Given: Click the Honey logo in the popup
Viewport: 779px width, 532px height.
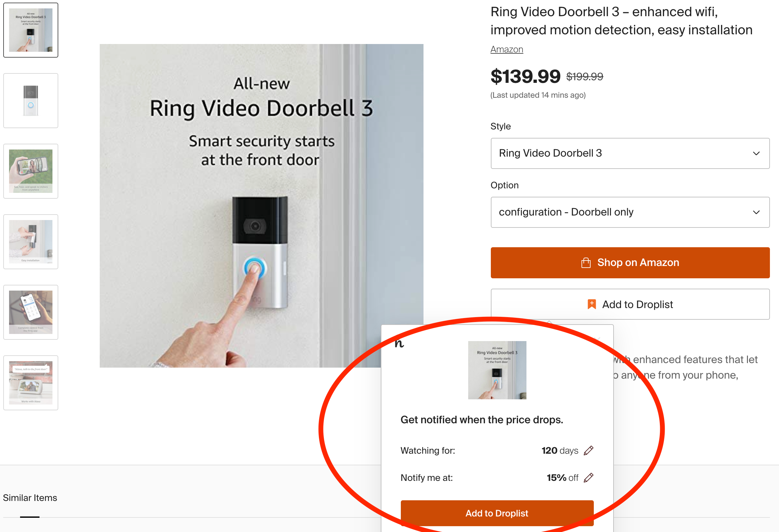Looking at the screenshot, I should 399,343.
